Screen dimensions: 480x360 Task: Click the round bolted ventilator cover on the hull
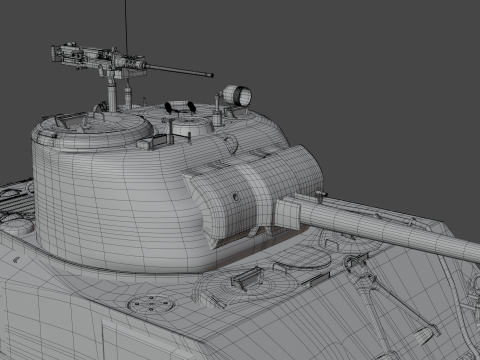pos(151,303)
